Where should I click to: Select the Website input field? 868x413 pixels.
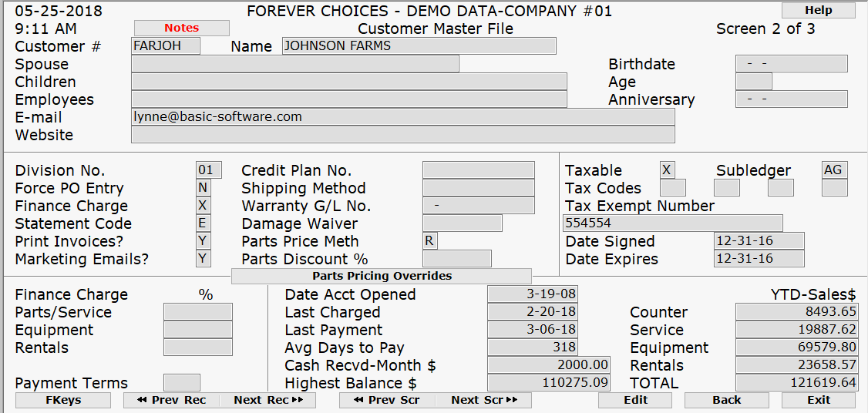(402, 135)
